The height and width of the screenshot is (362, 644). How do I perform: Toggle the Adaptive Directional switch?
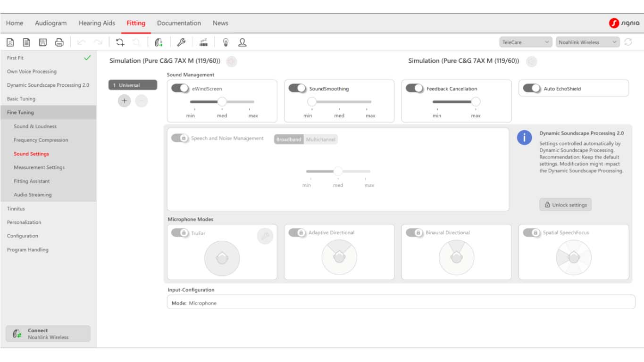coord(297,233)
